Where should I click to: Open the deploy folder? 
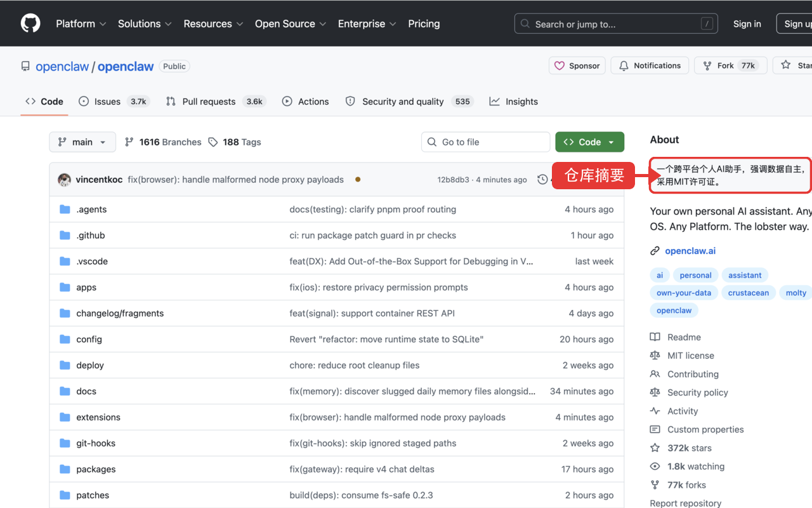[x=90, y=366]
